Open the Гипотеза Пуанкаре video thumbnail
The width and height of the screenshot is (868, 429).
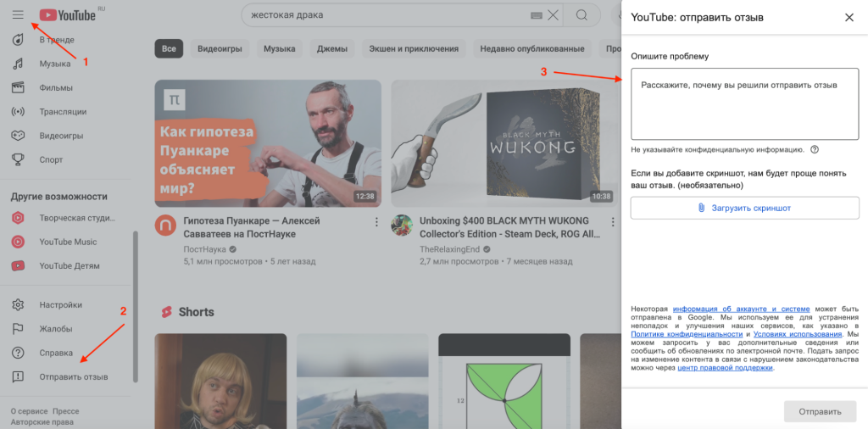pos(268,143)
